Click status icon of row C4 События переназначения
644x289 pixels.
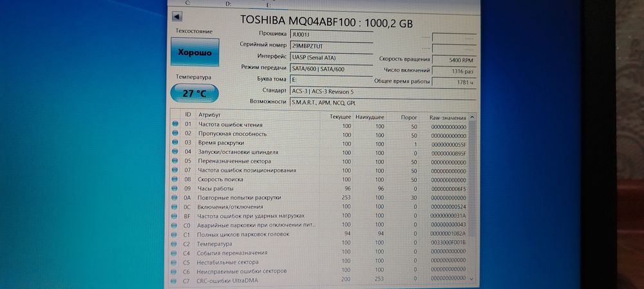175,252
